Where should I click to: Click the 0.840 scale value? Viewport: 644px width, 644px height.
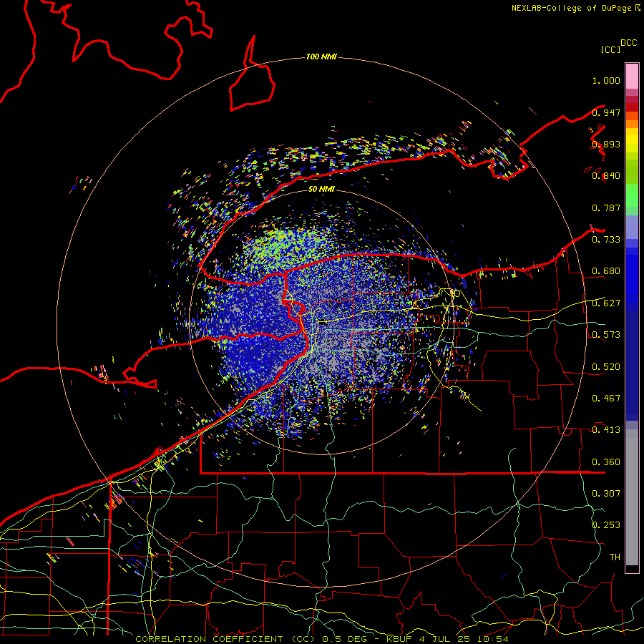[x=606, y=176]
